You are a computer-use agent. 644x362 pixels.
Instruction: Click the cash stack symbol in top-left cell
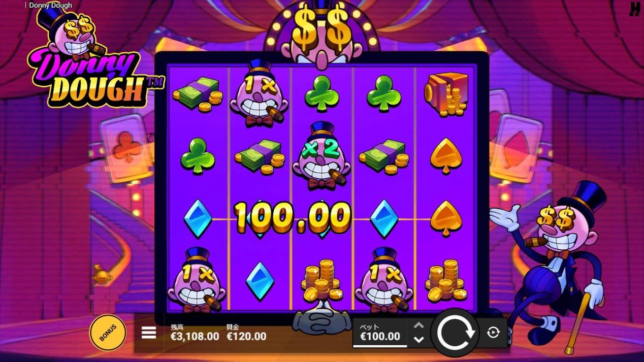coord(198,93)
